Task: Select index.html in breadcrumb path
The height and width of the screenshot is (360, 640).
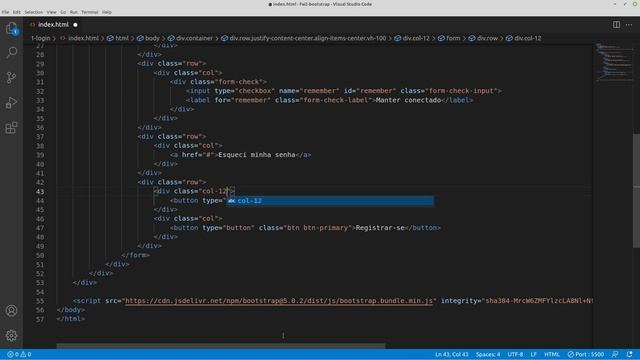Action: [83, 38]
